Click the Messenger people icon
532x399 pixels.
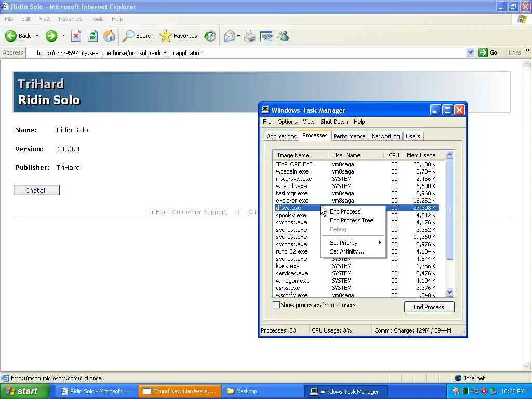pyautogui.click(x=284, y=36)
